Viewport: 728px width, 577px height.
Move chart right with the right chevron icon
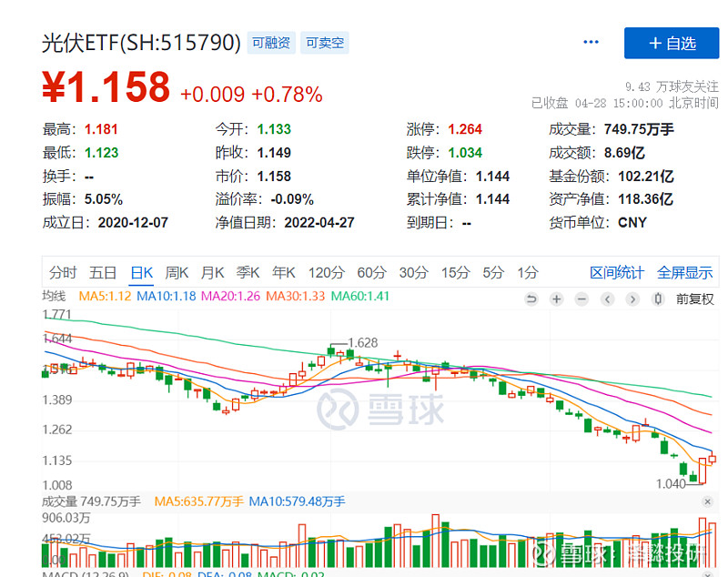tap(632, 299)
